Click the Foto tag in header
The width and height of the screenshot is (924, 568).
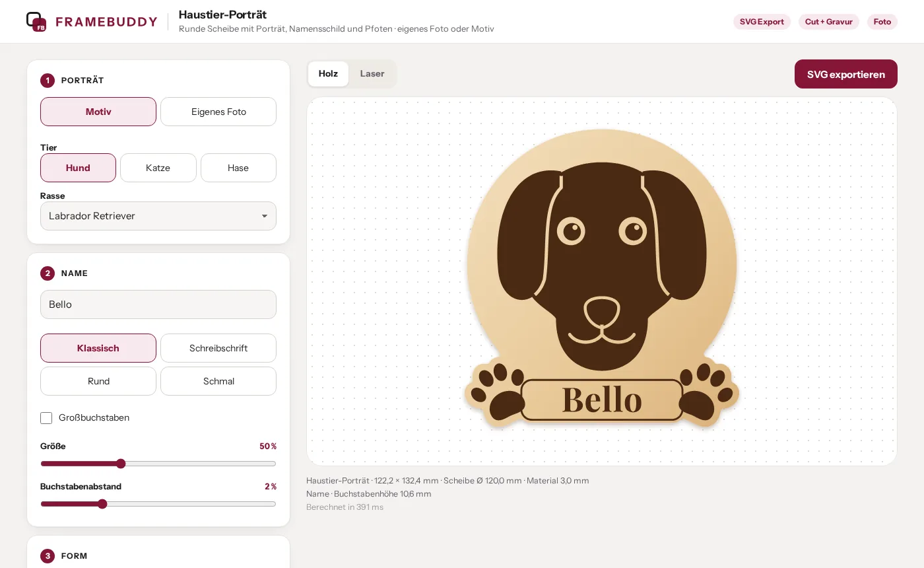(x=882, y=22)
